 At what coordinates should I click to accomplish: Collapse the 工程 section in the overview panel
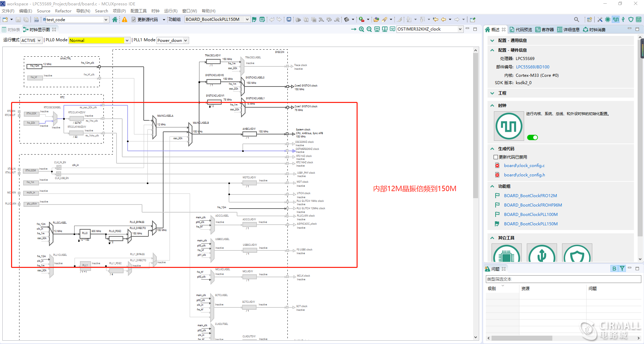click(x=492, y=93)
